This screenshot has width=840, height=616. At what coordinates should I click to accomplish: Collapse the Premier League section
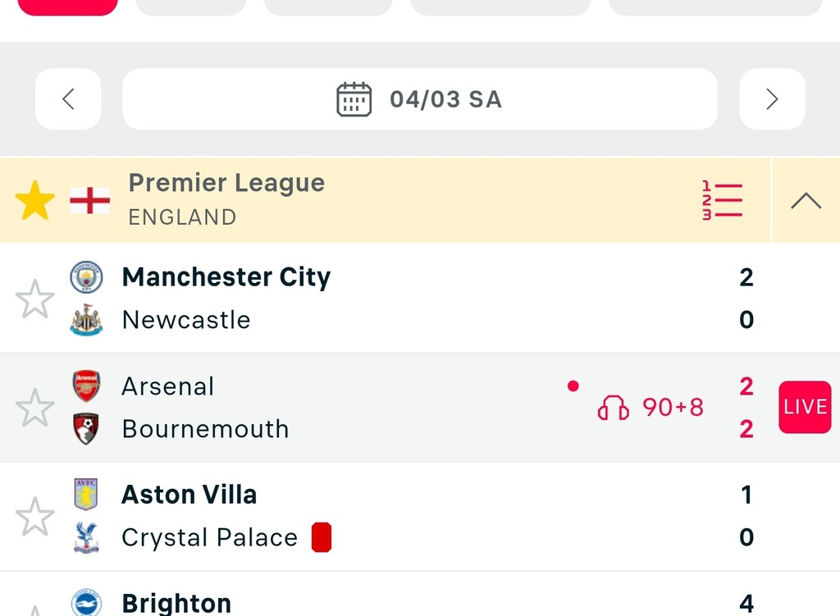coord(806,201)
